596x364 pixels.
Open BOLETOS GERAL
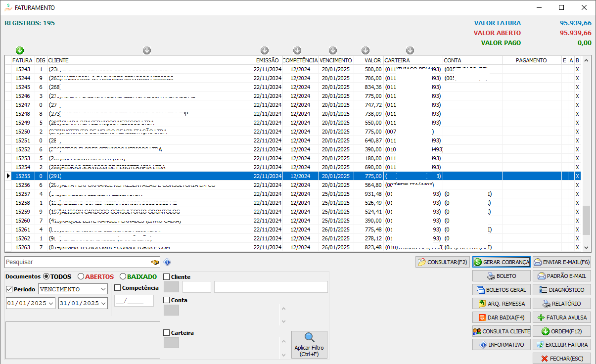502,290
